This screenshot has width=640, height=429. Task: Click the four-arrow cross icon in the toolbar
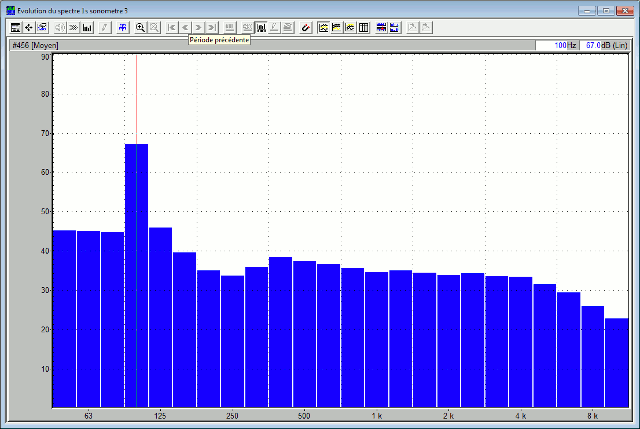tap(29, 27)
